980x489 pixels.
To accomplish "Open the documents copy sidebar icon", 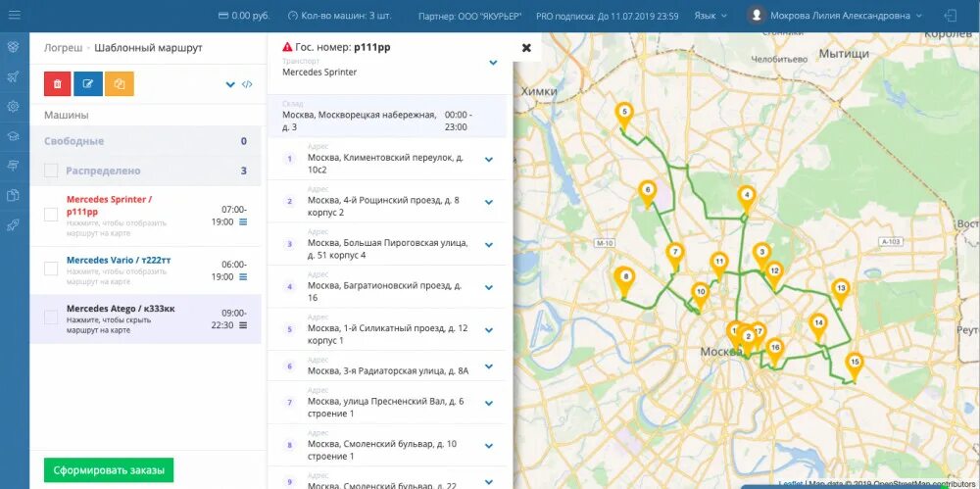I will click(x=13, y=195).
